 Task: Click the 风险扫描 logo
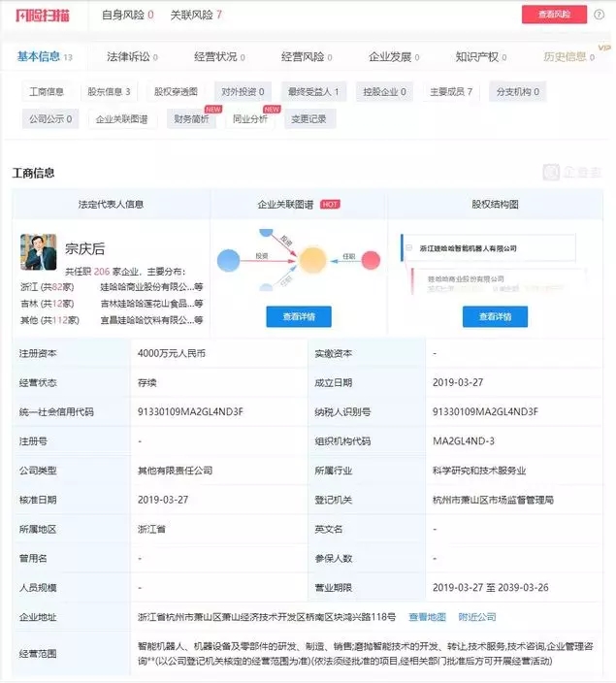tap(43, 16)
